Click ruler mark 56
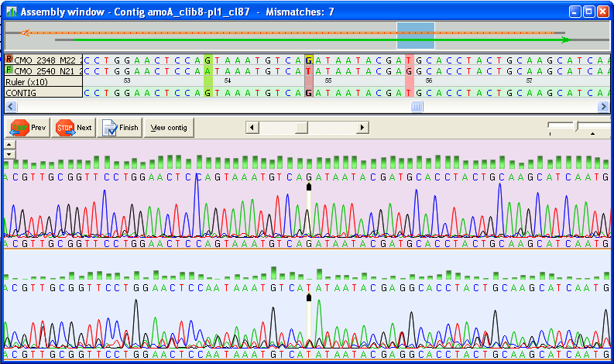The image size is (614, 364). coord(429,81)
